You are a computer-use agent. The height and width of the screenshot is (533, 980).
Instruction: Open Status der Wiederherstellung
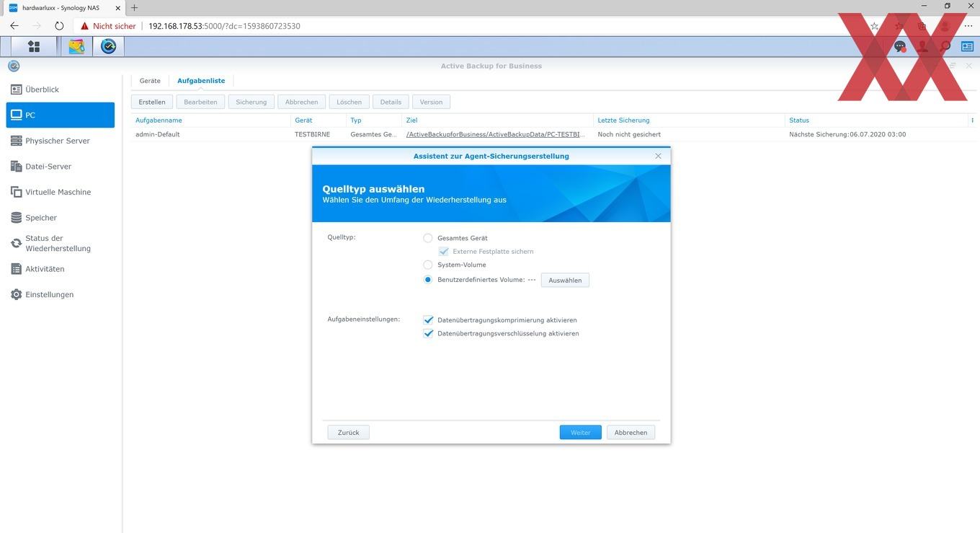(x=61, y=243)
